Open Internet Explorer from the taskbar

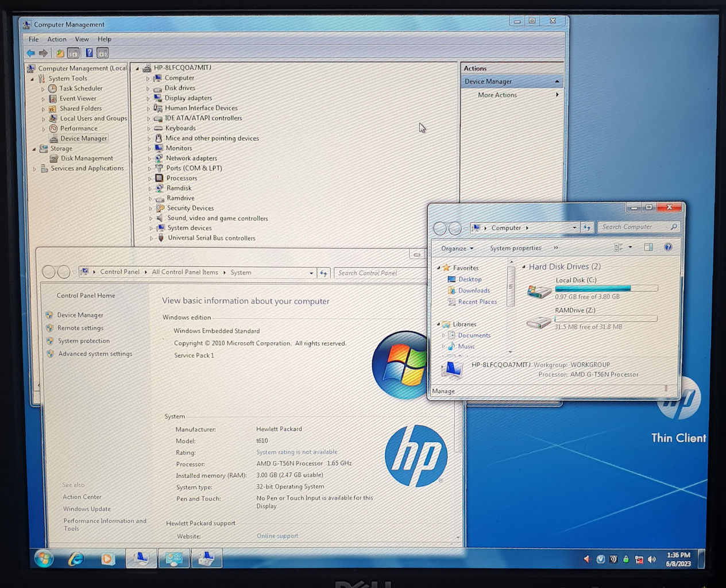pyautogui.click(x=75, y=558)
